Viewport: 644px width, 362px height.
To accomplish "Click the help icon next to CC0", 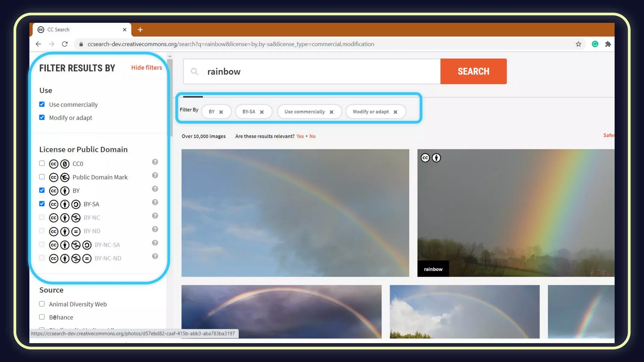I will coord(155,162).
